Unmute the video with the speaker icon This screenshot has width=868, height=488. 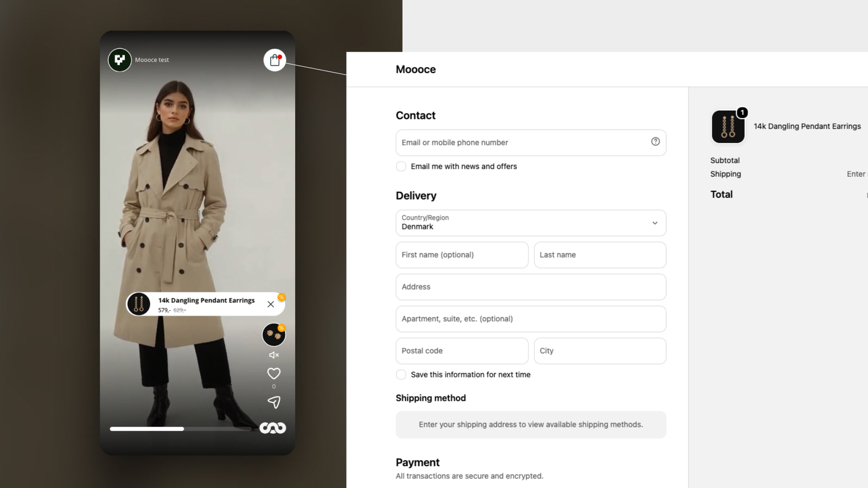coord(274,355)
